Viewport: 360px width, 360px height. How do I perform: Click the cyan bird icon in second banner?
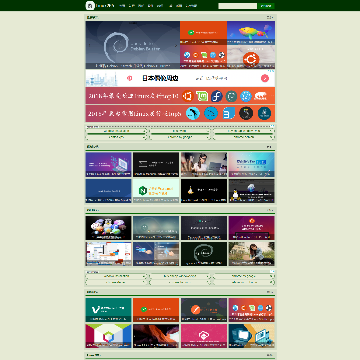pyautogui.click(x=193, y=113)
